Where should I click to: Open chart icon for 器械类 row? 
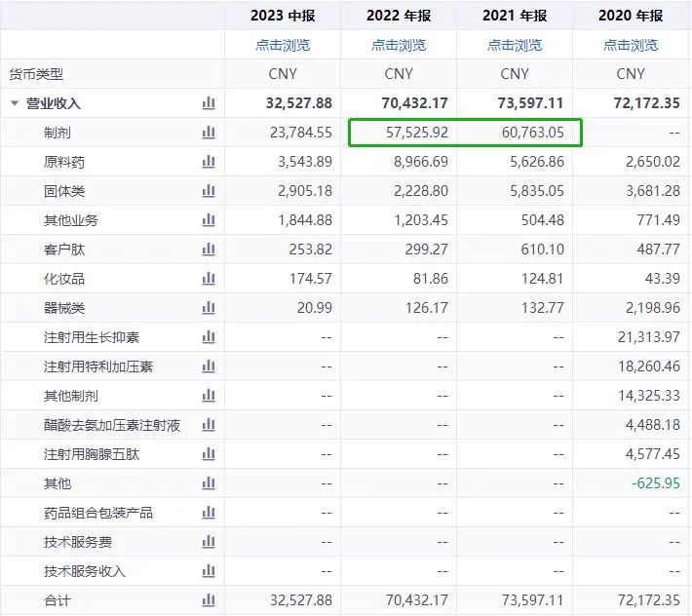(209, 308)
